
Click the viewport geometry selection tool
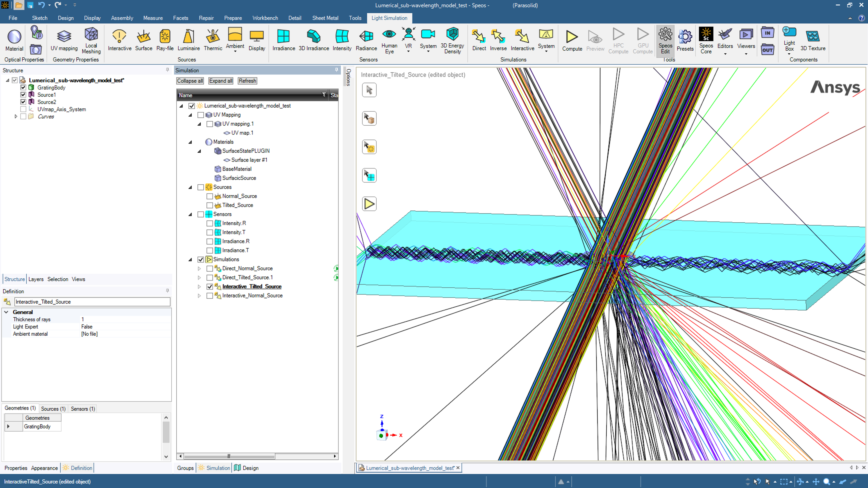coord(369,119)
